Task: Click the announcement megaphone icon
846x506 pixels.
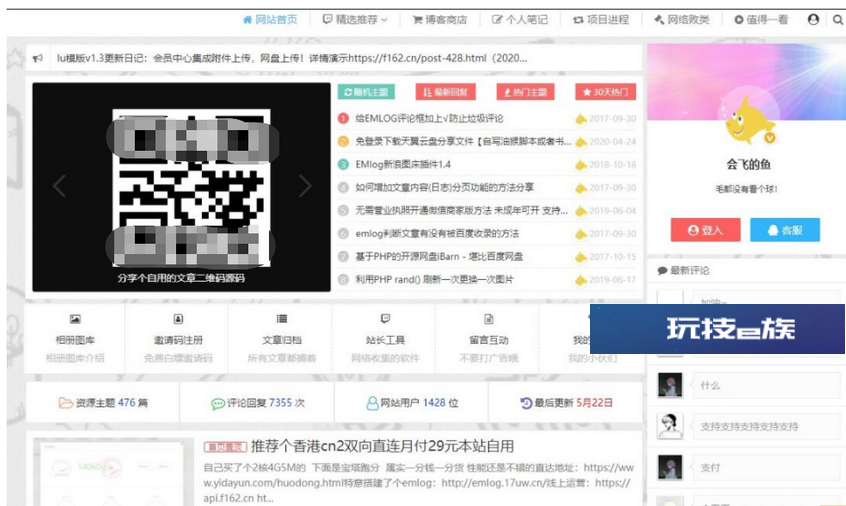Action: pyautogui.click(x=38, y=58)
